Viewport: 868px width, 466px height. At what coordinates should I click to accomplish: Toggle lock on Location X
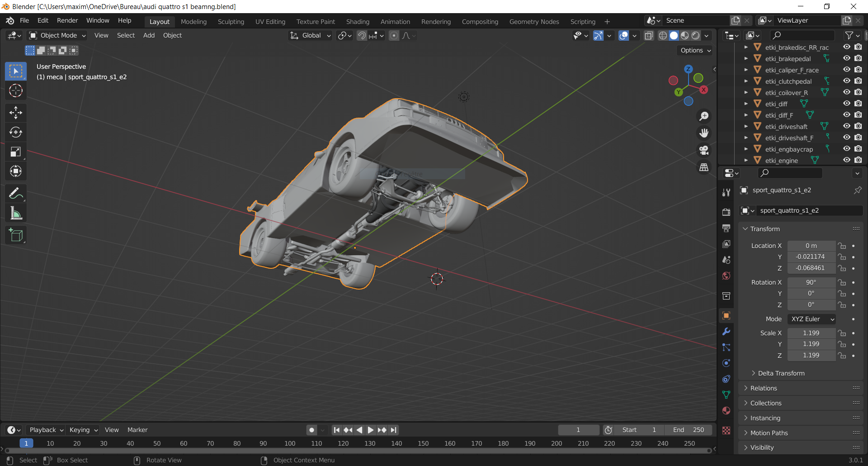coord(842,246)
